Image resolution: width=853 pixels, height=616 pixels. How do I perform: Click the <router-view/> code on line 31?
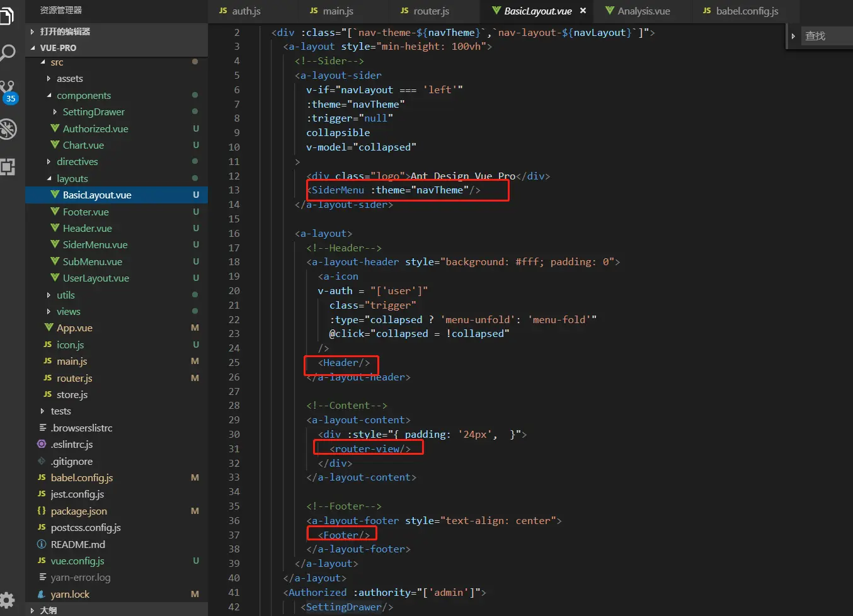pos(370,448)
